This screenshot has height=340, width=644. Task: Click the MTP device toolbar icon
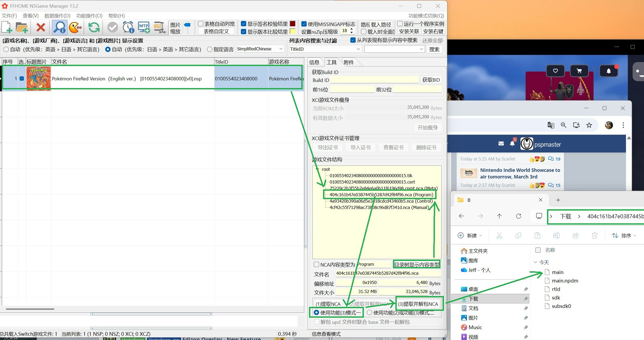coord(144,27)
